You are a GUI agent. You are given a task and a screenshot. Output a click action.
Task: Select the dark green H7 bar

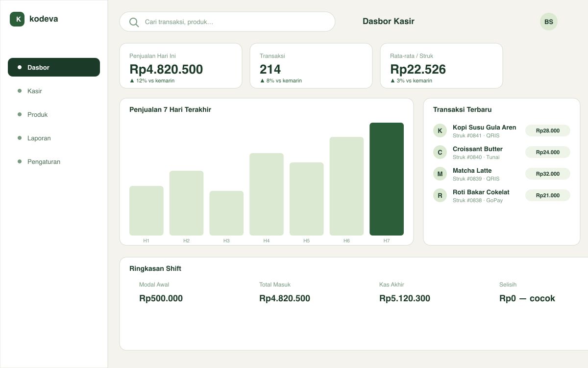pos(387,179)
